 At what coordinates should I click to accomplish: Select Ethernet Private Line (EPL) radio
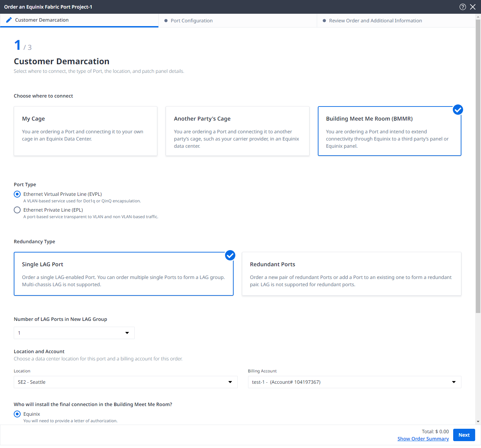(17, 210)
